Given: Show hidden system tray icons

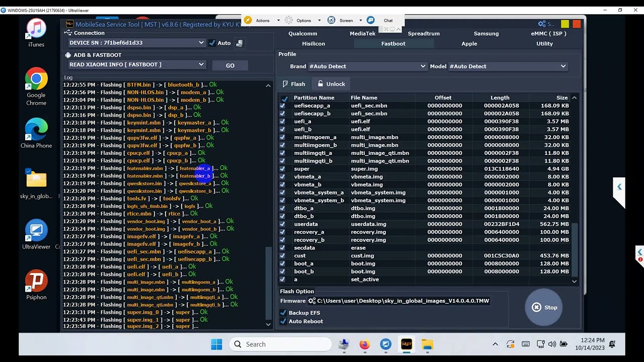Looking at the screenshot, I should pyautogui.click(x=495, y=344).
